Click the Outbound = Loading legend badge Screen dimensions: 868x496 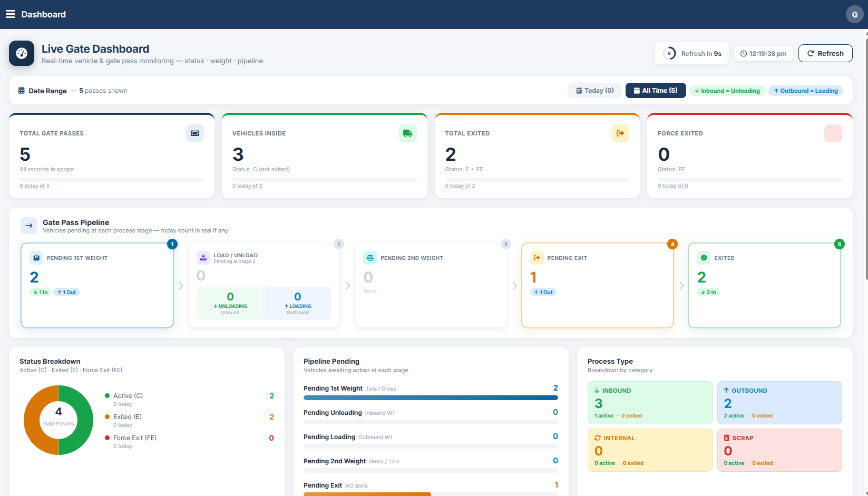806,91
